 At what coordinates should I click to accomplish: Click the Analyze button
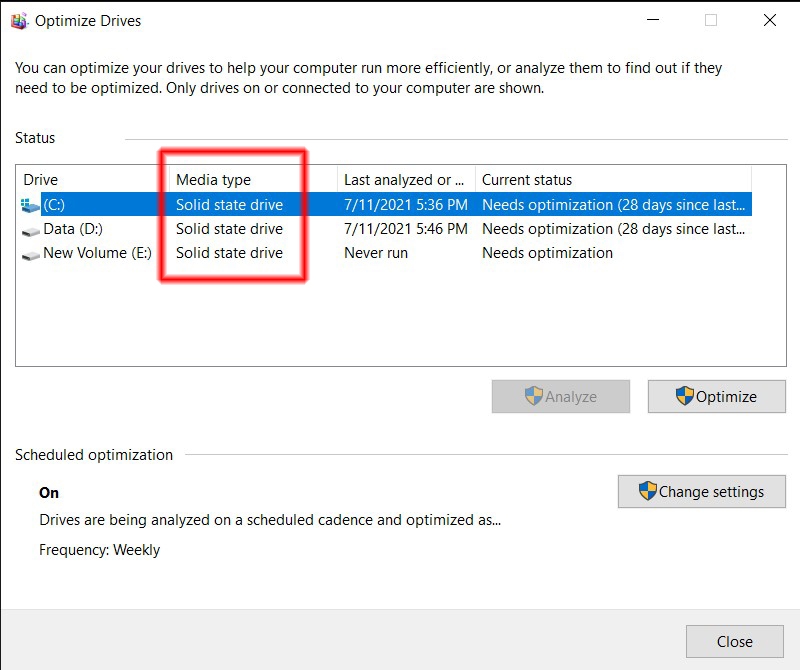click(561, 396)
